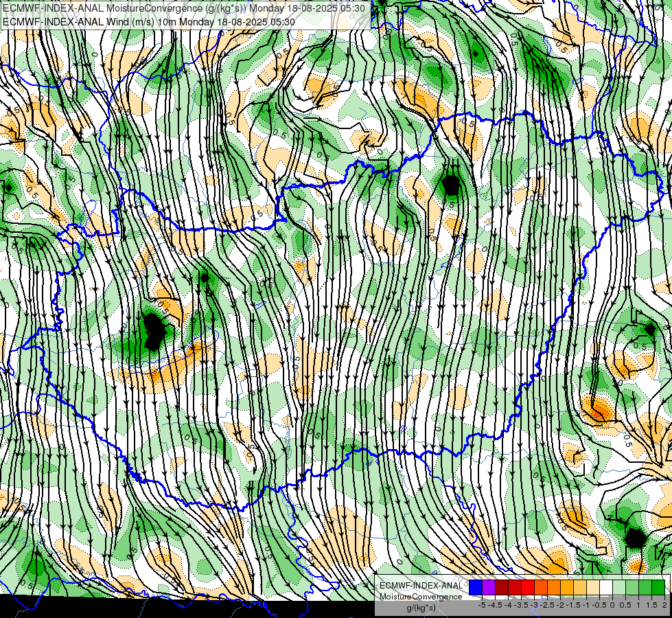Click the legend tick value -5

pyautogui.click(x=482, y=605)
